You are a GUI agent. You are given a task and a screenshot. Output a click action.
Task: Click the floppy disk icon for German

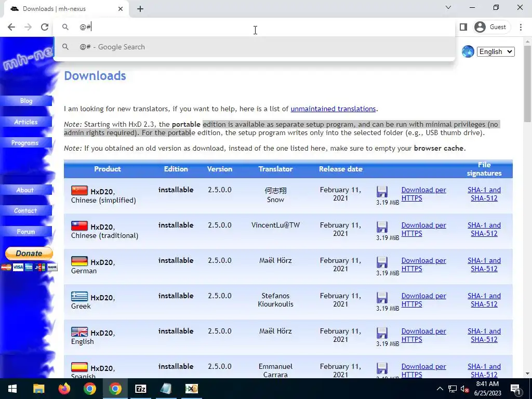coord(382,262)
